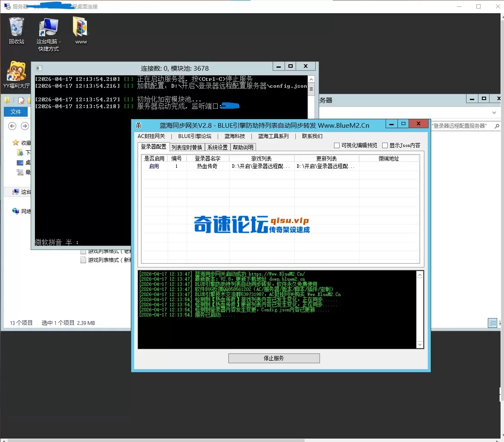Check the 显示Json内容 option
This screenshot has height=442, width=504.
(x=385, y=145)
